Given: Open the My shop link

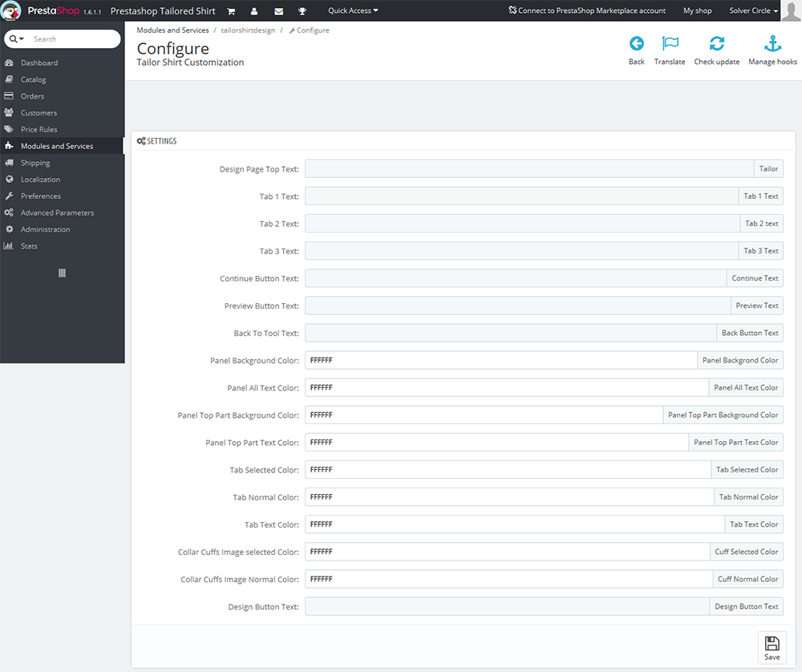Looking at the screenshot, I should (698, 10).
